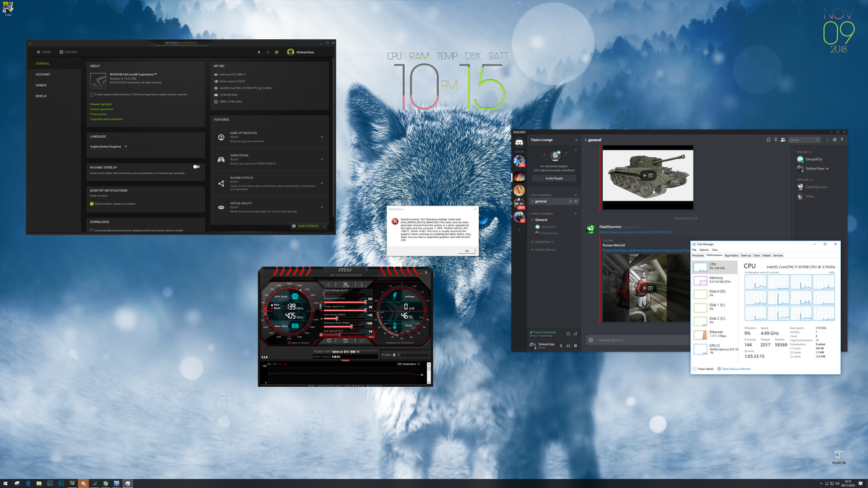
Task: Click Discord mute microphone icon
Action: click(561, 346)
